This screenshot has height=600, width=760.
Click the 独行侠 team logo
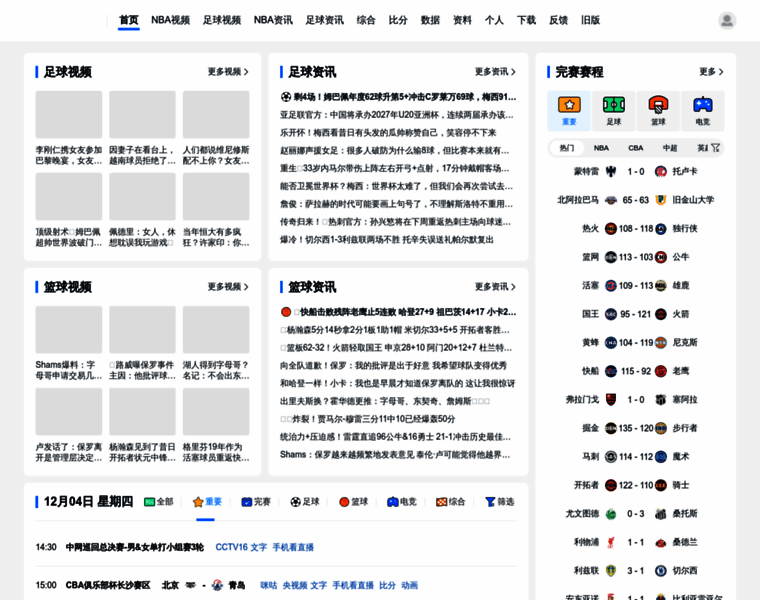point(661,229)
